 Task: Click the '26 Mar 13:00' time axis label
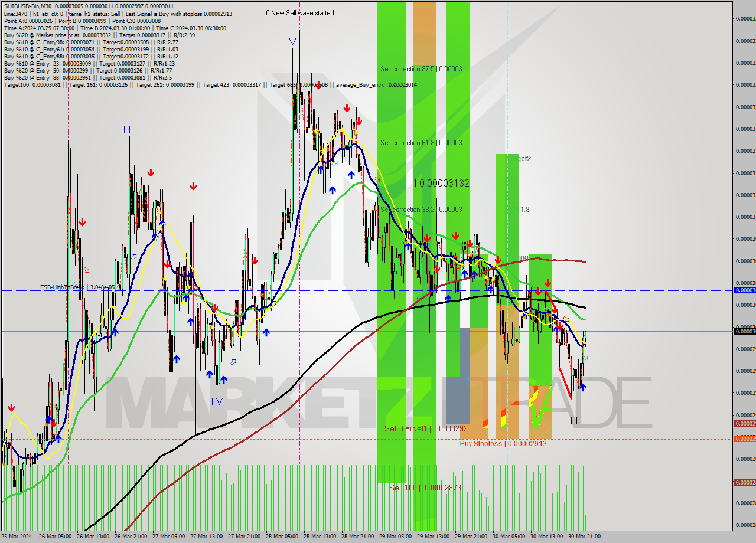93,536
